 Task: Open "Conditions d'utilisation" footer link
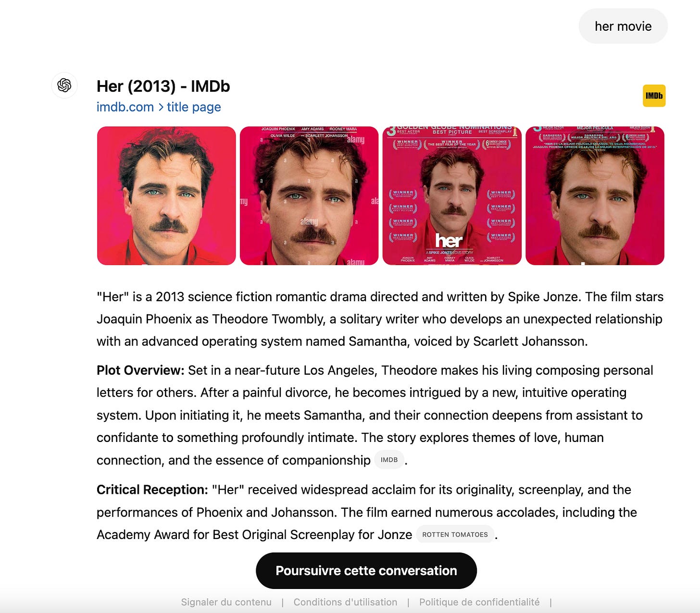pos(345,602)
